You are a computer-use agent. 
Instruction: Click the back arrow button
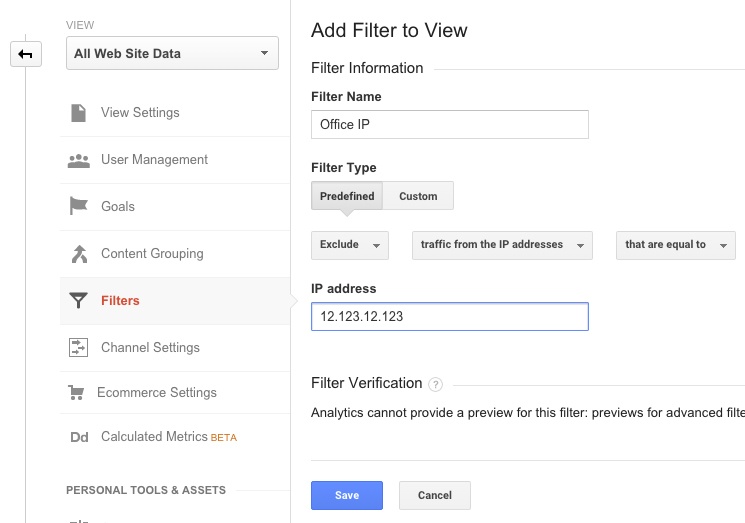(25, 55)
